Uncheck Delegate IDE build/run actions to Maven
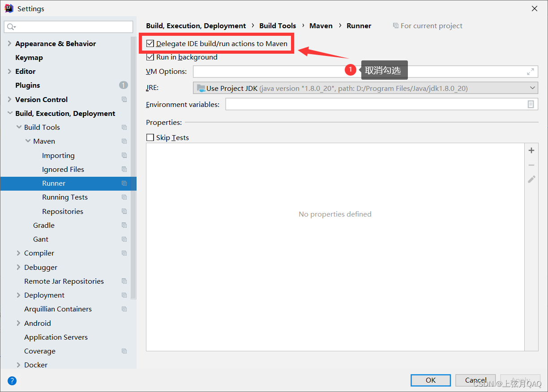Screen dimensions: 548x392 click(x=150, y=43)
